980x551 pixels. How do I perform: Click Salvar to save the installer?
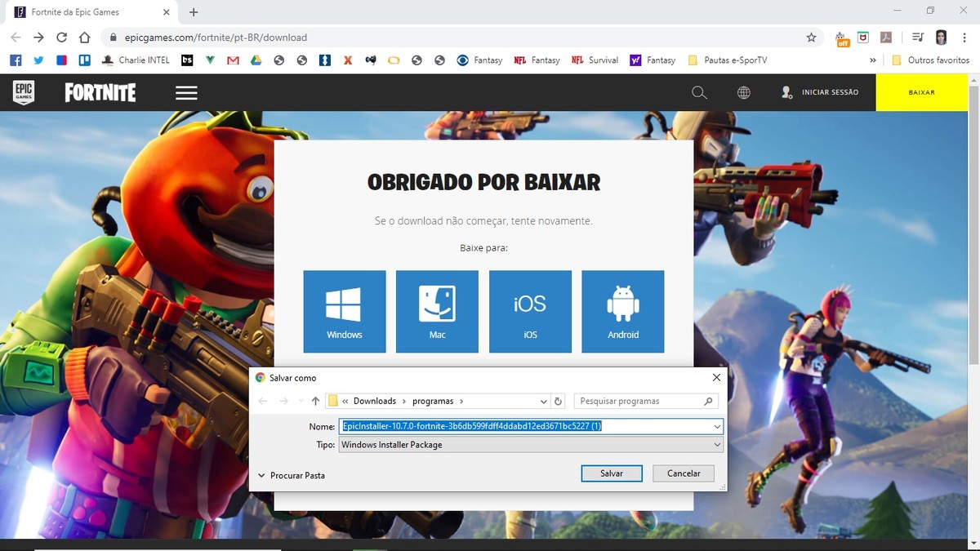(612, 473)
